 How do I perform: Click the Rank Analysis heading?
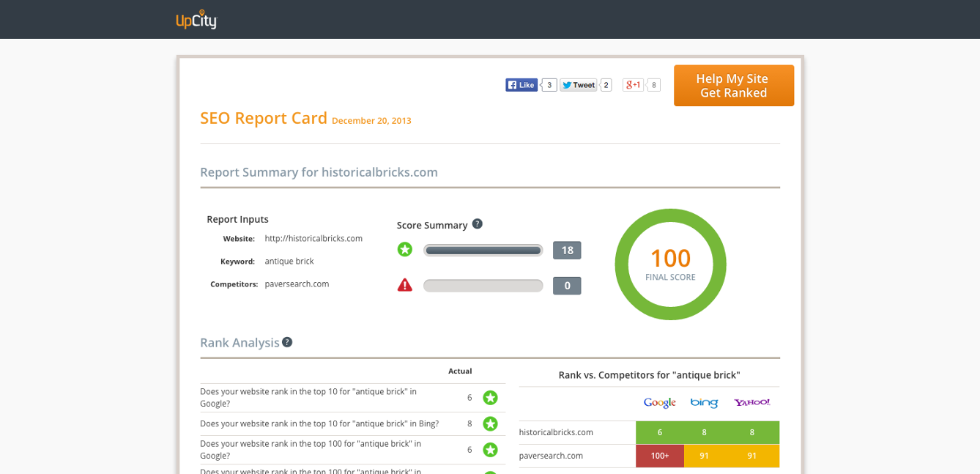[x=240, y=342]
